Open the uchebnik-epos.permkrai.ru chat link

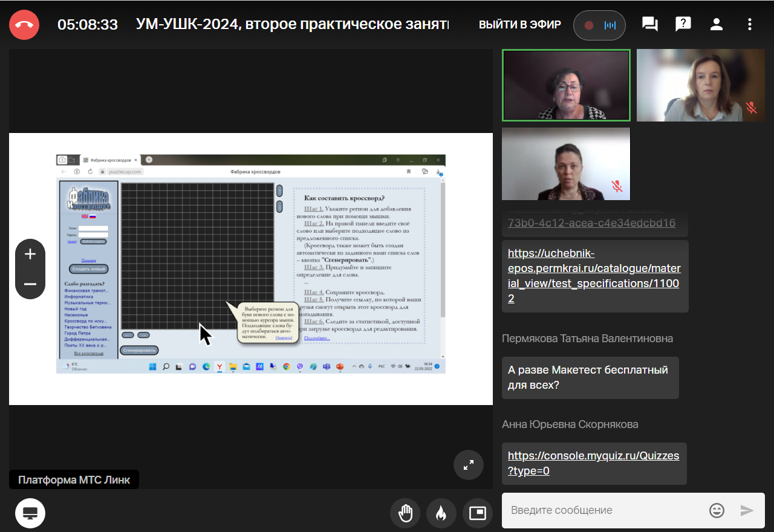594,276
